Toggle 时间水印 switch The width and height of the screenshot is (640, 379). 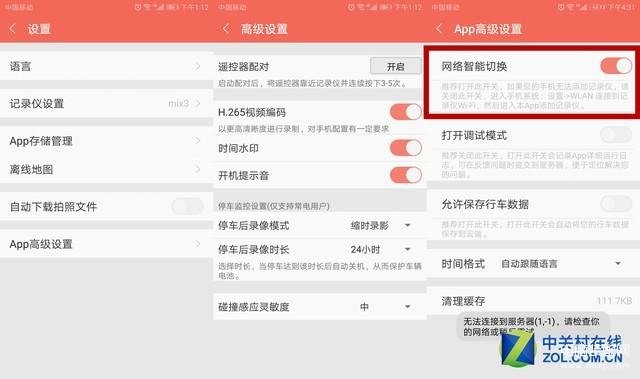pyautogui.click(x=406, y=148)
